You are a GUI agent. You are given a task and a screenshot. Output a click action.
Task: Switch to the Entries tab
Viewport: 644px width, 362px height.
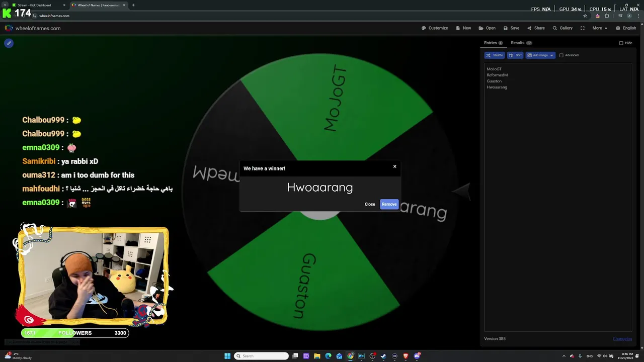tap(493, 43)
